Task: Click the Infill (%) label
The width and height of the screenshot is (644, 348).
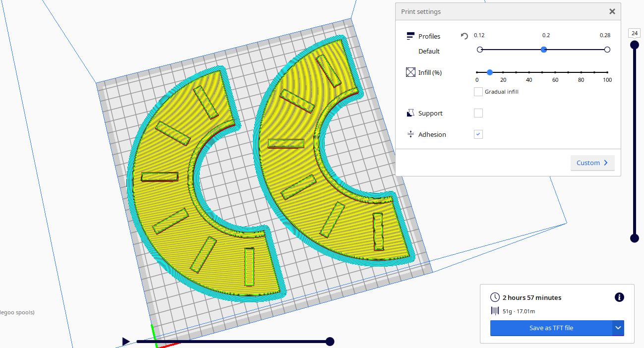Action: 430,72
